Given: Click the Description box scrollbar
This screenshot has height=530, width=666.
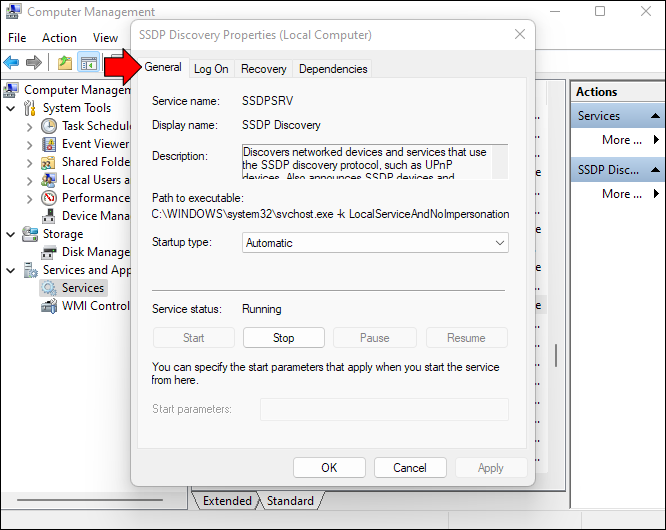Looking at the screenshot, I should [500, 161].
